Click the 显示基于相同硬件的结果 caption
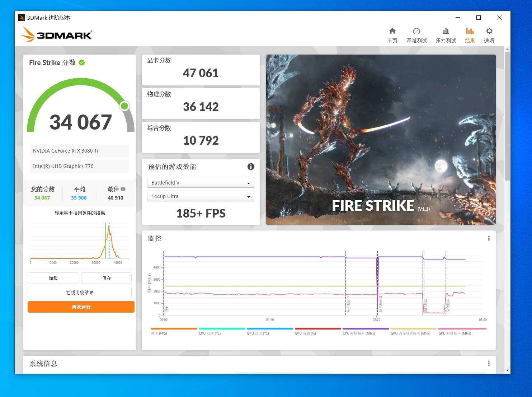The width and height of the screenshot is (532, 397). pyautogui.click(x=80, y=213)
